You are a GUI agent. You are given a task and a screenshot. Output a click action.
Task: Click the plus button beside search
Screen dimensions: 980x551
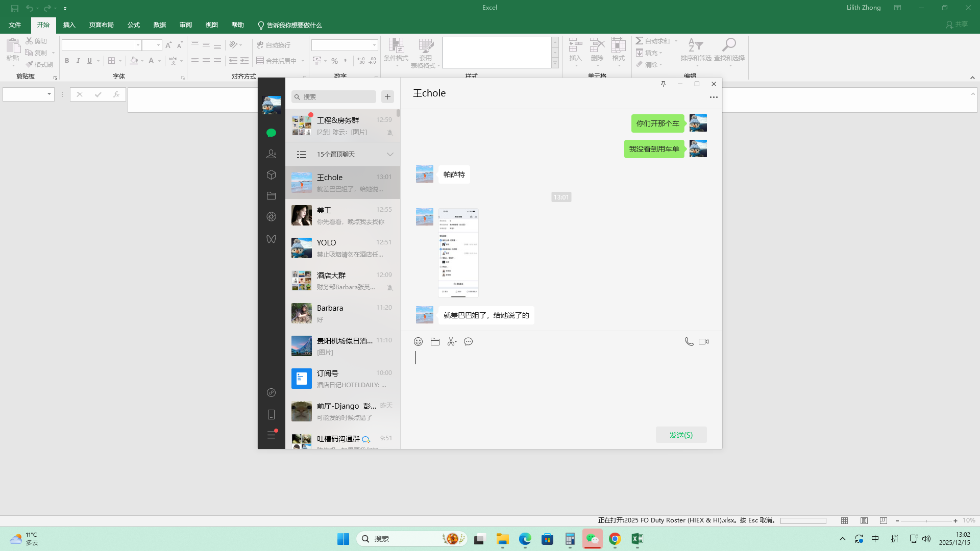click(x=387, y=96)
